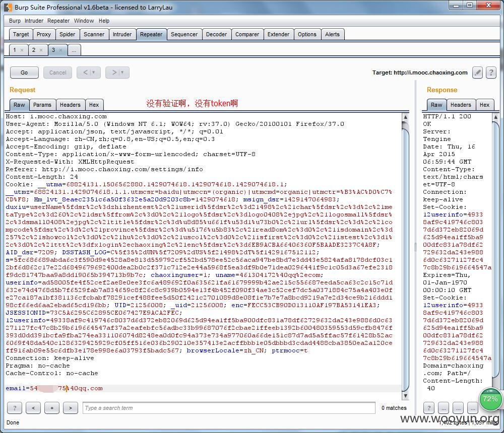Go to next search match in request

(71, 408)
